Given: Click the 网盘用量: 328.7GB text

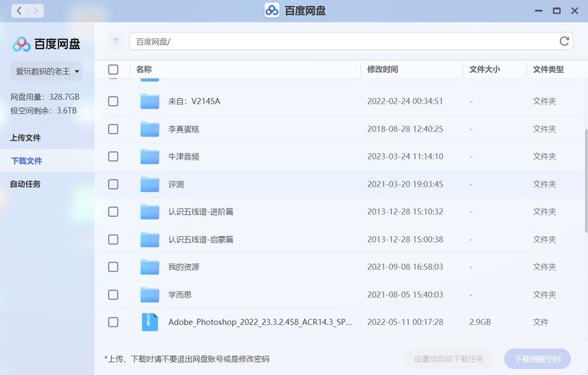Looking at the screenshot, I should click(x=45, y=97).
